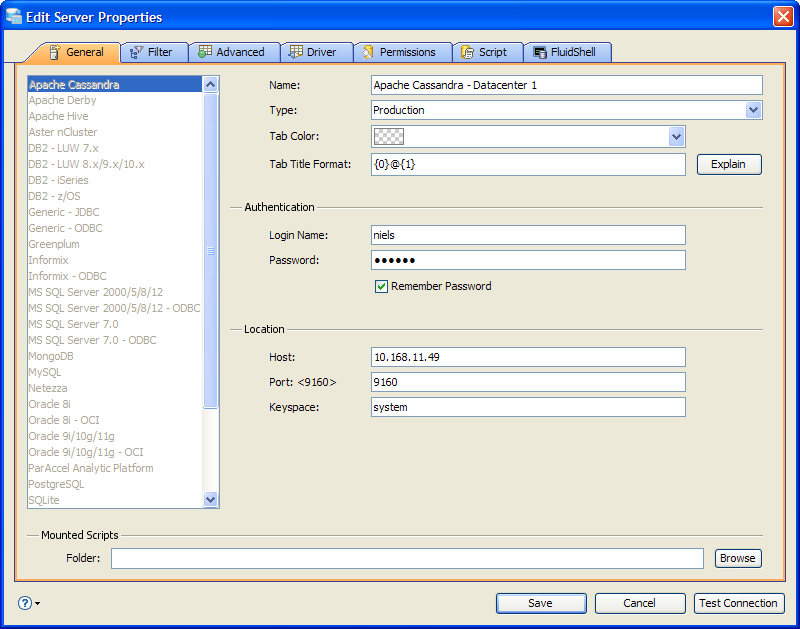
Task: Select Netezza in server list
Action: pyautogui.click(x=115, y=388)
